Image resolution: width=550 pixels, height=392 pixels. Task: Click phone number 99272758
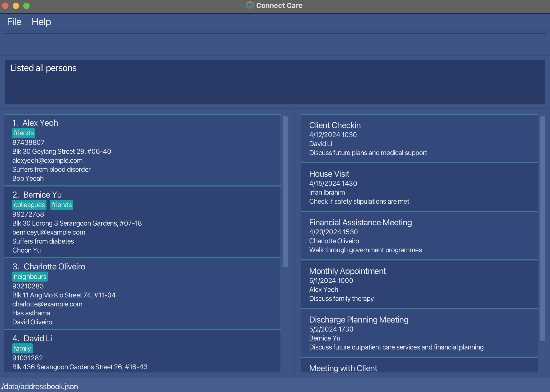coord(28,214)
